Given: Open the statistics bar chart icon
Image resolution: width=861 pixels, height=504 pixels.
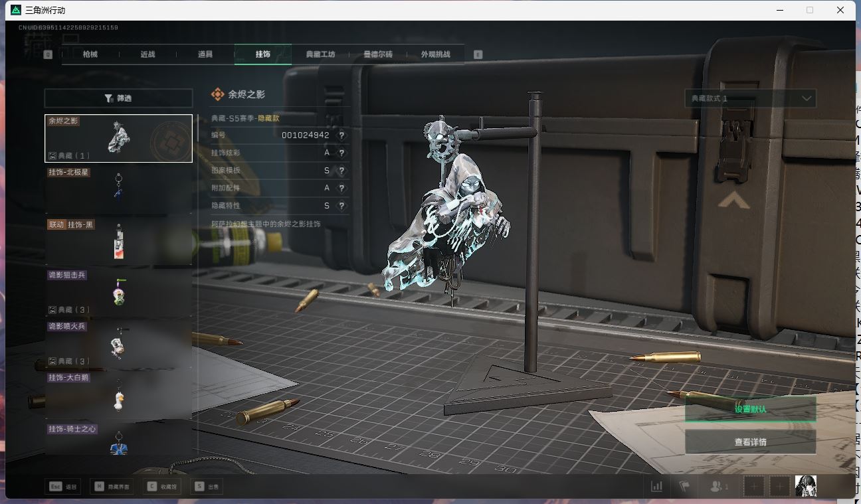Looking at the screenshot, I should 656,486.
